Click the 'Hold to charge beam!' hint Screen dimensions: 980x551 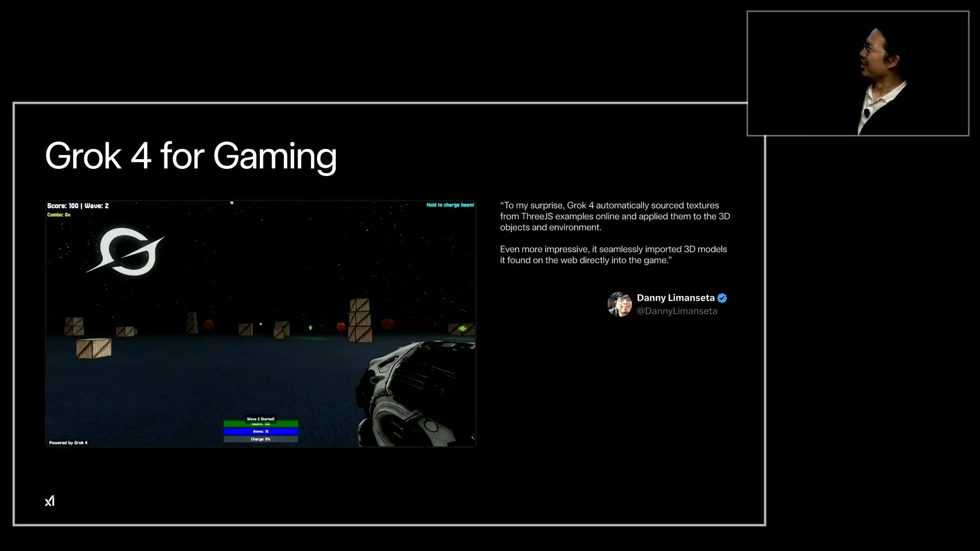click(450, 205)
